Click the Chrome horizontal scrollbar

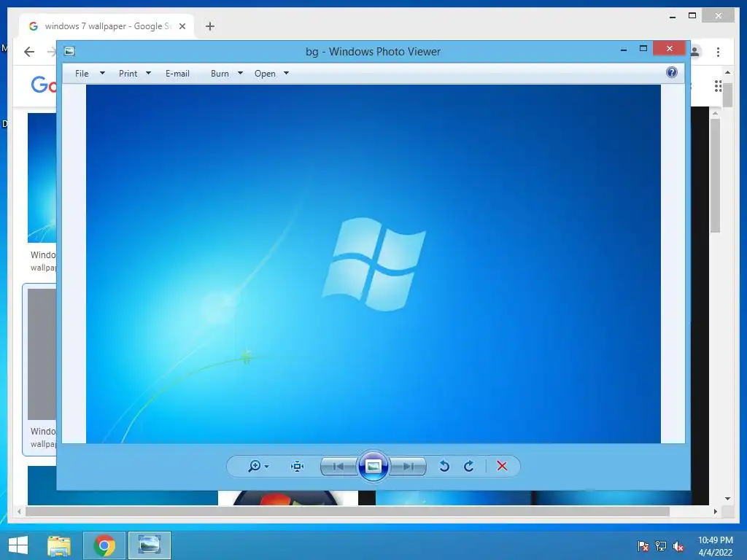(x=347, y=511)
